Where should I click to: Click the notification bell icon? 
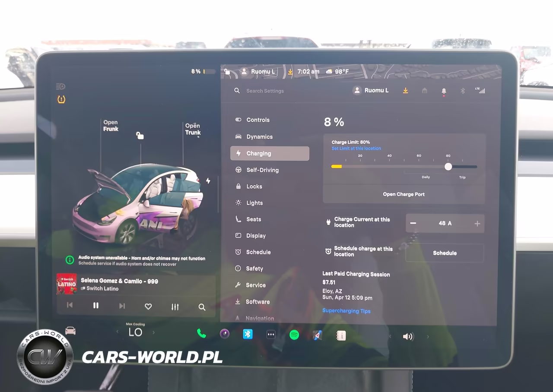444,91
